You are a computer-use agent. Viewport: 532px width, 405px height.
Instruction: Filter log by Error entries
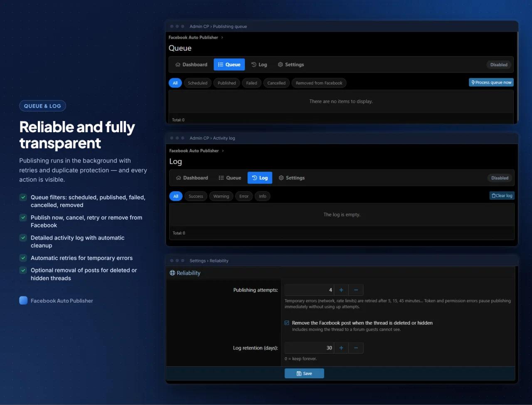click(244, 196)
